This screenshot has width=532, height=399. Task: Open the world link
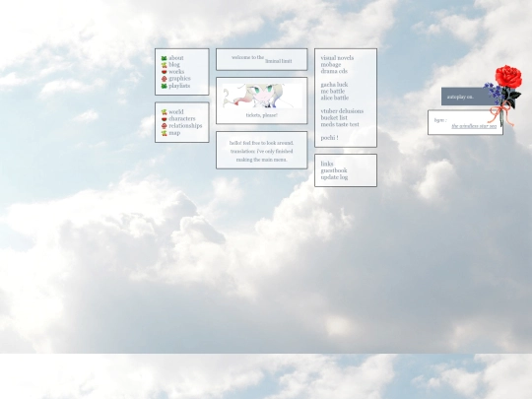pyautogui.click(x=176, y=111)
